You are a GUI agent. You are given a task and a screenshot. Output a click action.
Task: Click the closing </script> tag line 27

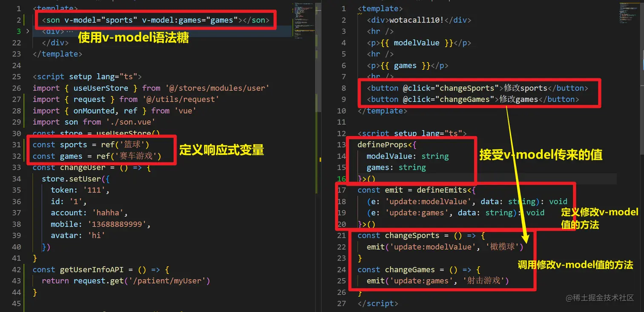tap(378, 303)
